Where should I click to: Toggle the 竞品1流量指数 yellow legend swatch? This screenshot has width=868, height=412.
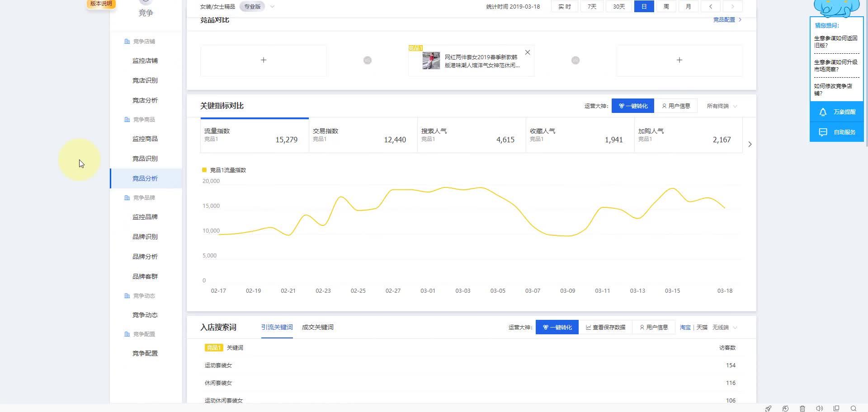coord(204,170)
